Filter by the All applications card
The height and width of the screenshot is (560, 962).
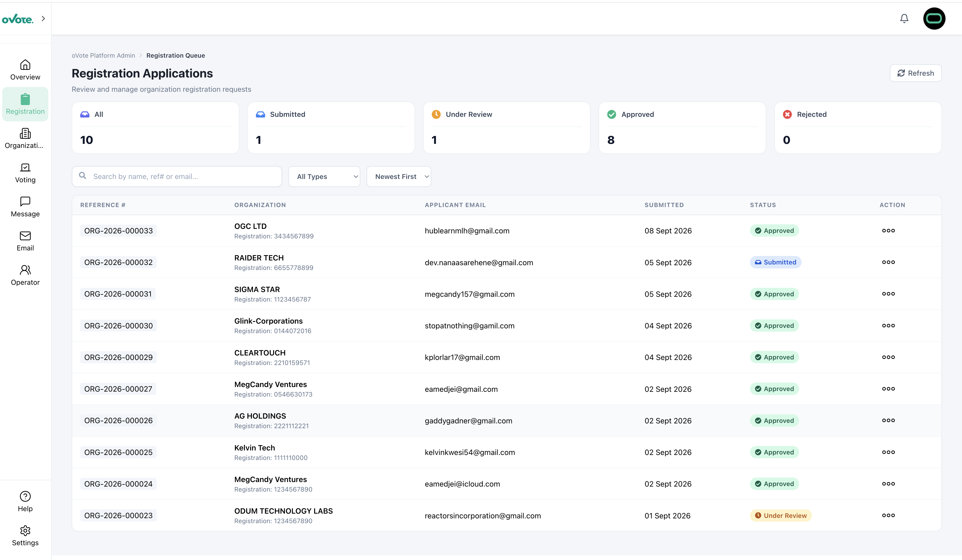tap(155, 128)
